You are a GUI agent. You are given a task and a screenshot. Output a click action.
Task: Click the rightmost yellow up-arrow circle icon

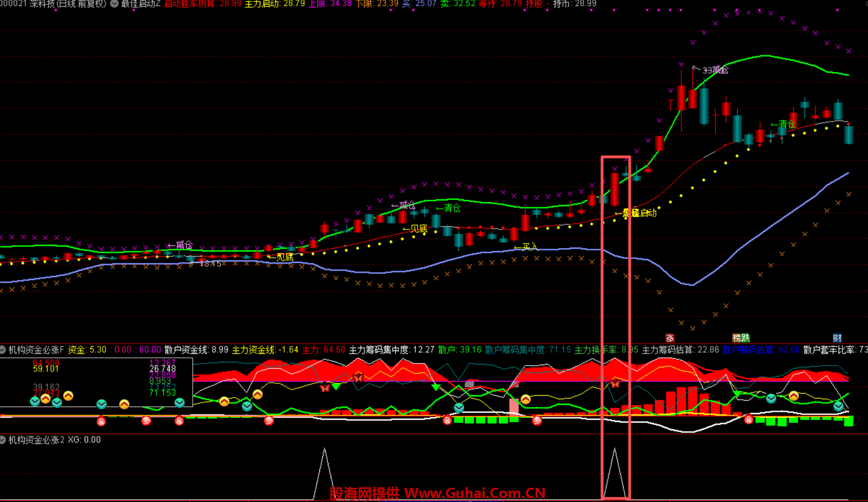(x=794, y=396)
